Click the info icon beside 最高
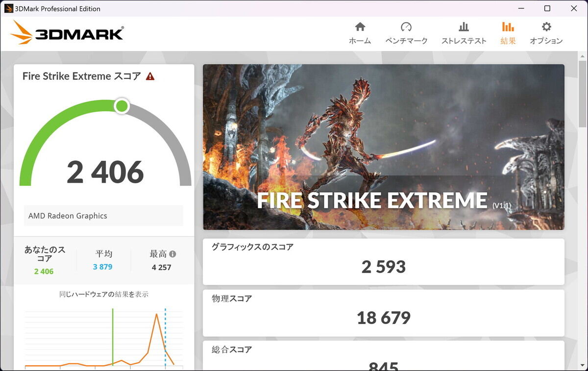This screenshot has height=371, width=588. (172, 254)
